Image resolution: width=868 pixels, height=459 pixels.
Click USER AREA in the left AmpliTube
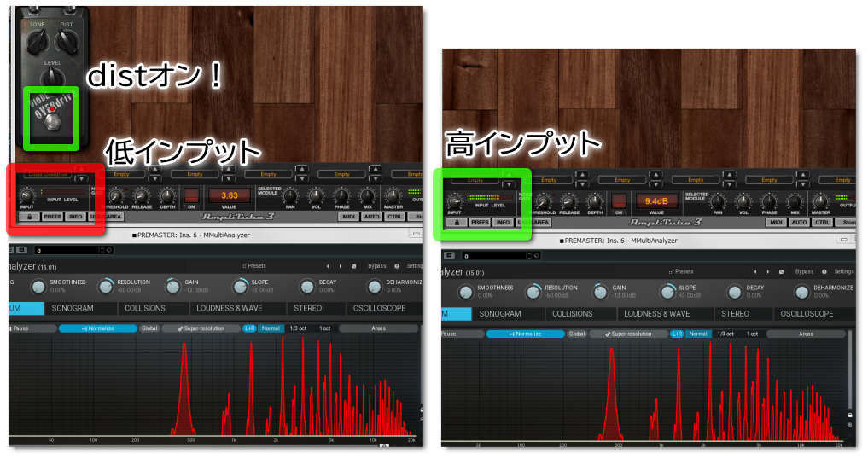pyautogui.click(x=107, y=217)
